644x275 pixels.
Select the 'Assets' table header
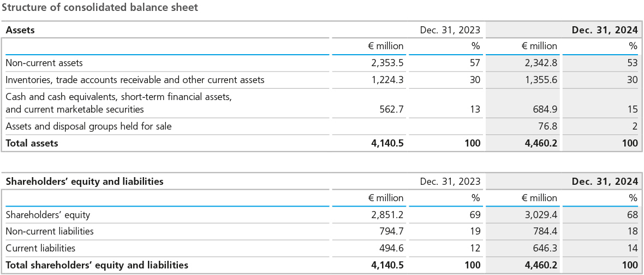pyautogui.click(x=20, y=30)
